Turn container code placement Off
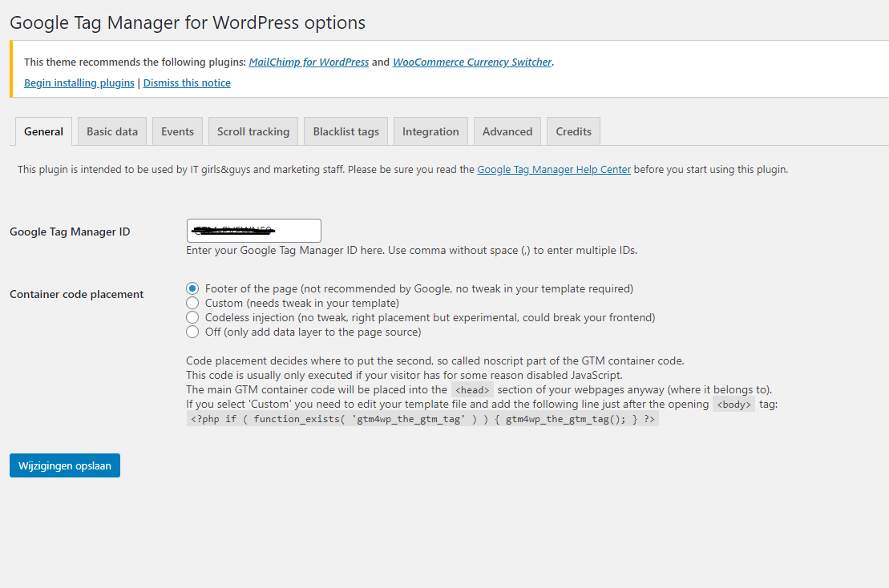The image size is (889, 588). (x=192, y=332)
